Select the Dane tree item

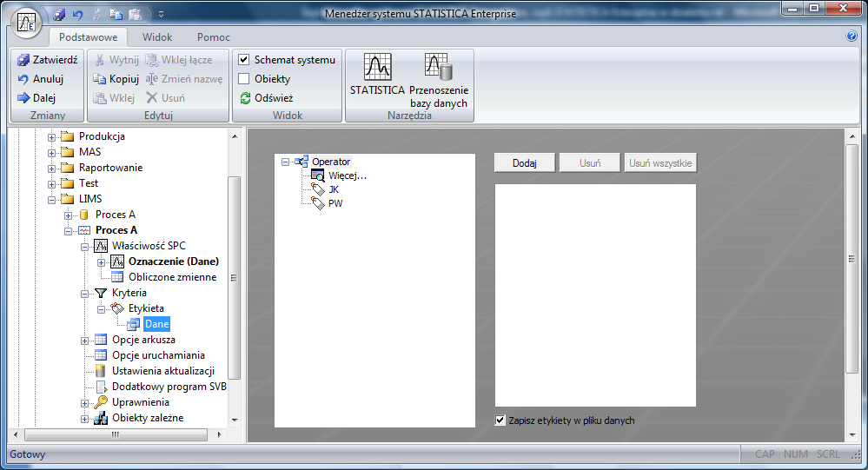tap(156, 324)
